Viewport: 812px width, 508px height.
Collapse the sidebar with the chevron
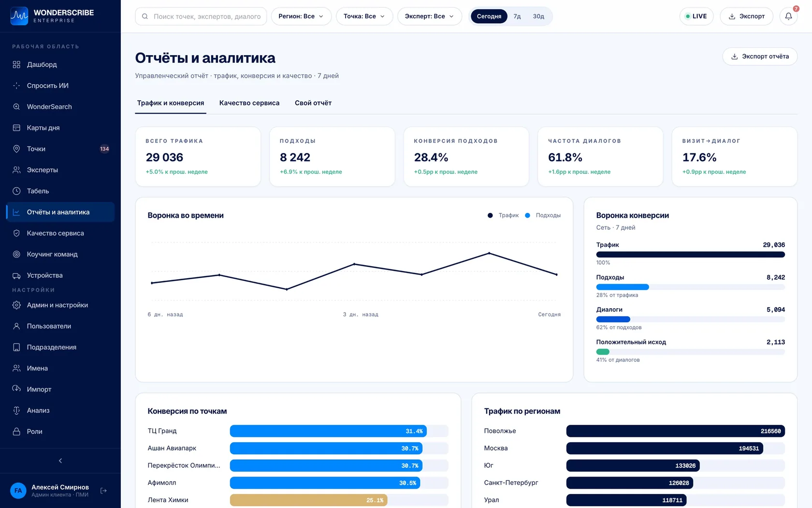(60, 461)
